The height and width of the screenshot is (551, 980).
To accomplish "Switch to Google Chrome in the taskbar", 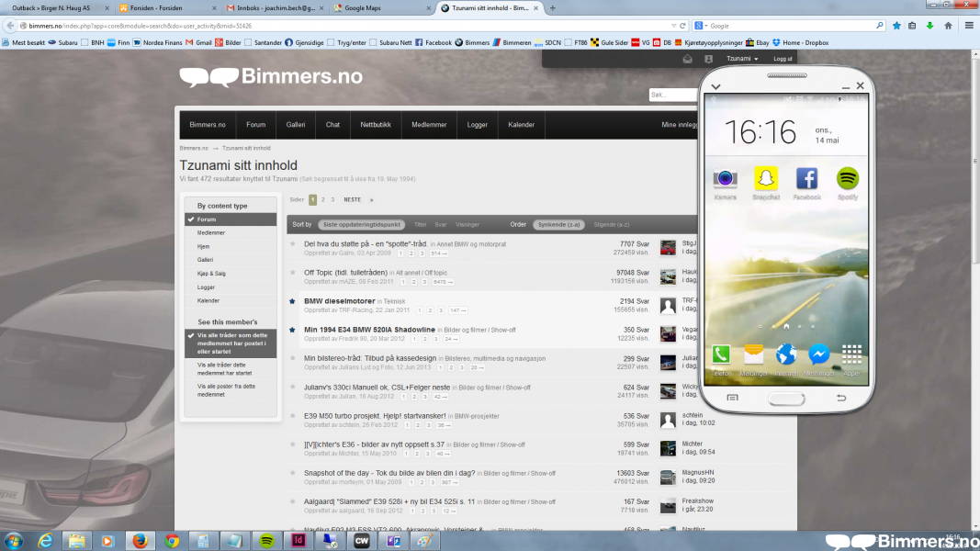I will (x=172, y=541).
